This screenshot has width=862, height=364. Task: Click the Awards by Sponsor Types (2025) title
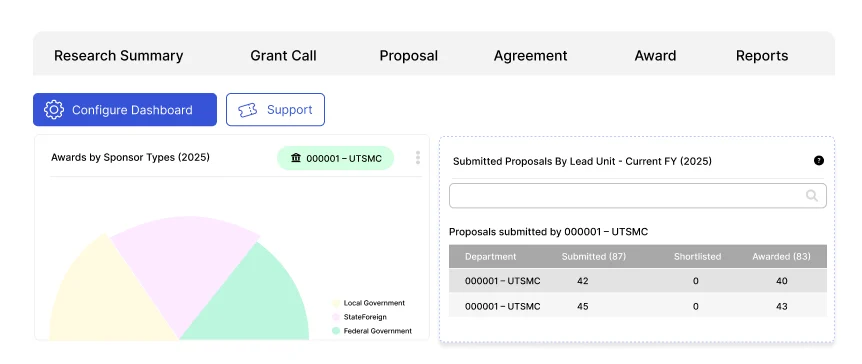click(130, 157)
